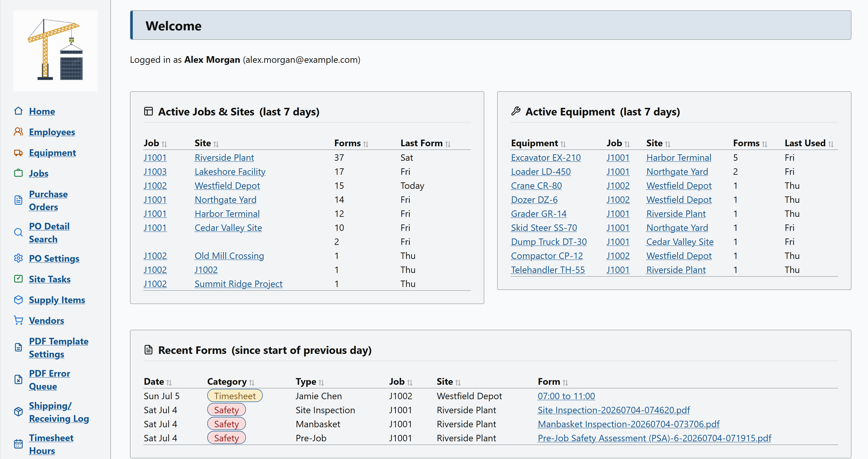Open the Employees sidebar link
Screen dimensions: 868x459
point(52,132)
